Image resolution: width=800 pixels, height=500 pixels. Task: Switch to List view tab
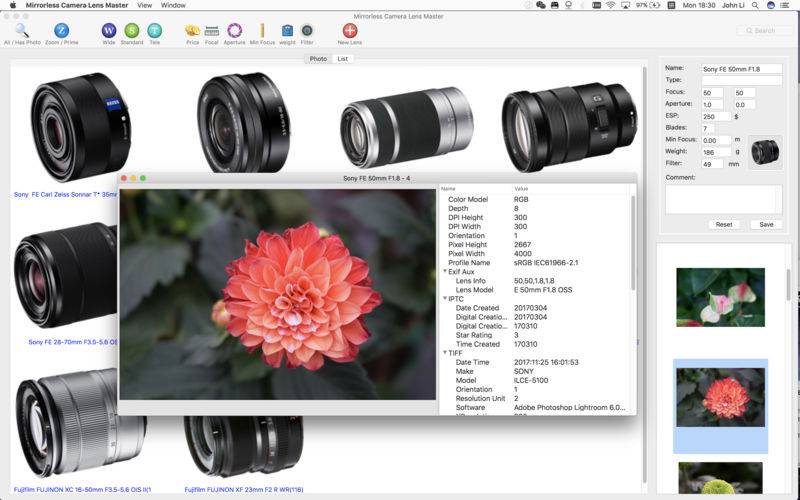tap(343, 59)
